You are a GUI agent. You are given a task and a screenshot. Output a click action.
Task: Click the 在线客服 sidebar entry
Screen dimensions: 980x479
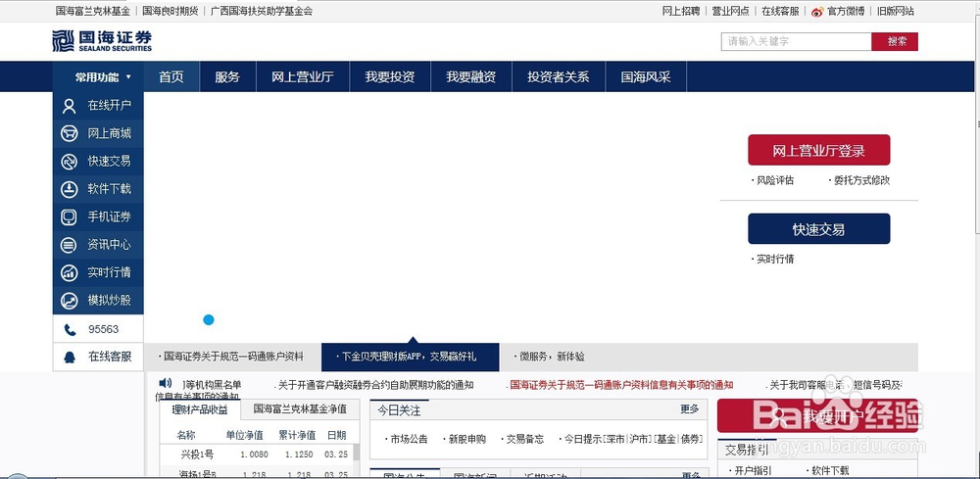(98, 357)
